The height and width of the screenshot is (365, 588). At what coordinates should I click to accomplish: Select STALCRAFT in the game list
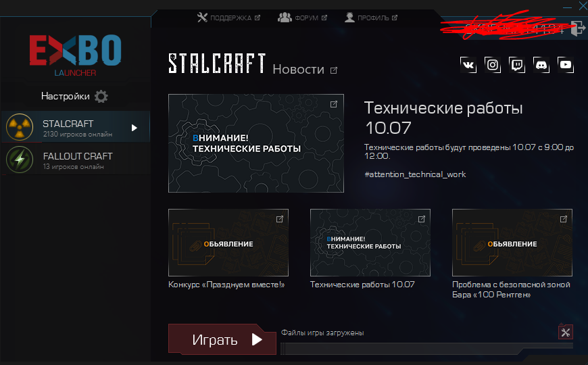coord(76,127)
